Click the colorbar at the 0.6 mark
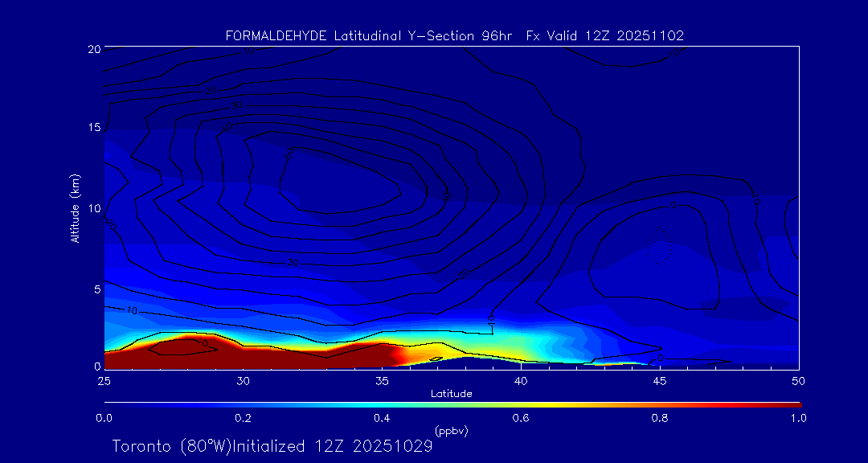This screenshot has height=463, width=868. coord(521,404)
